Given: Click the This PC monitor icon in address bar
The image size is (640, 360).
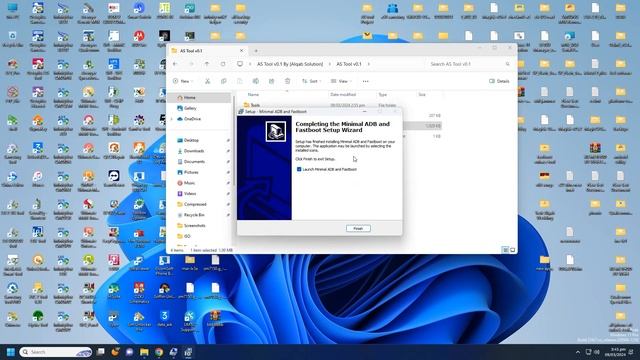Looking at the screenshot, I should pos(240,64).
